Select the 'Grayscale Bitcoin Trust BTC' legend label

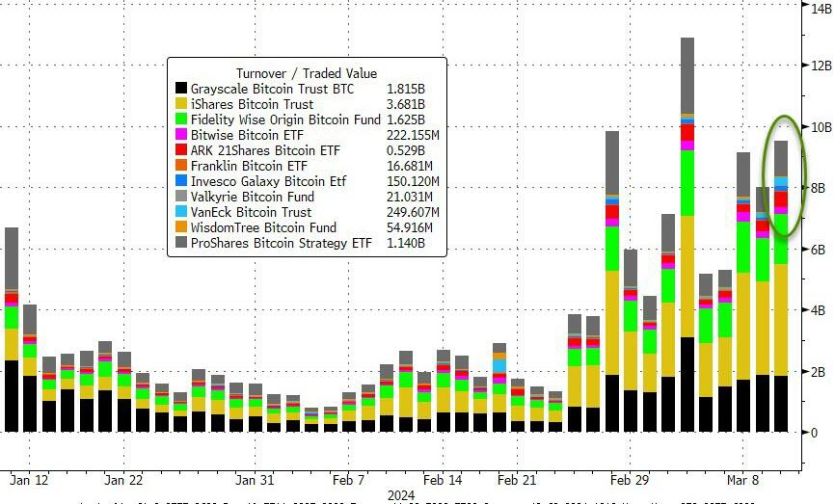tap(272, 89)
